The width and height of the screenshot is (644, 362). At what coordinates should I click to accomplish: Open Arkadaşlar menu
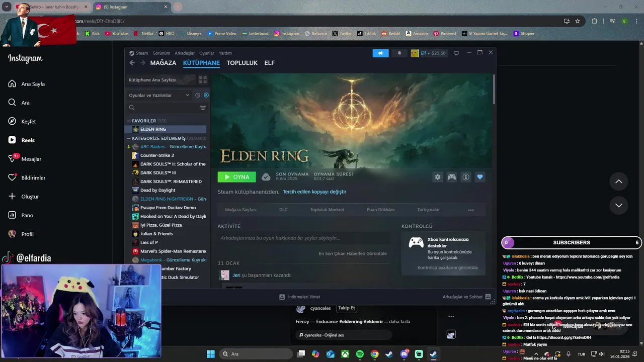point(185,53)
